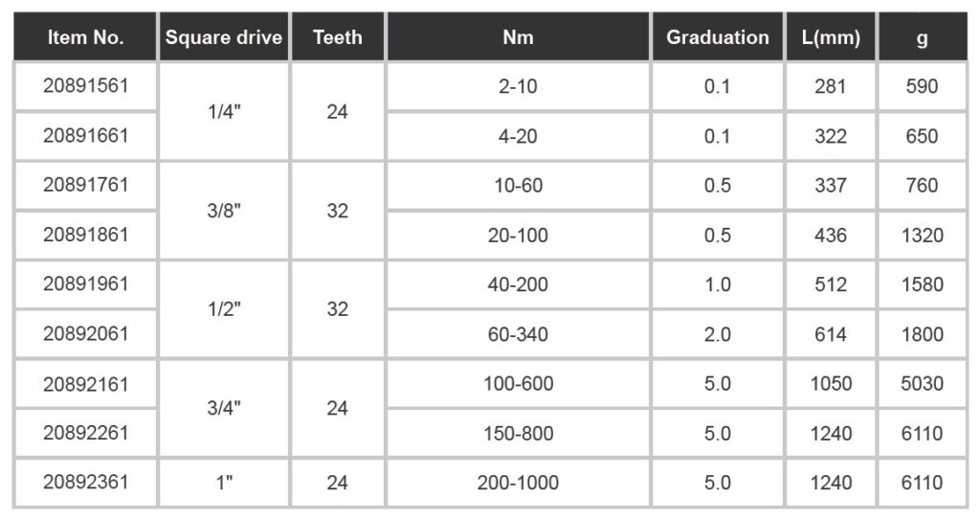Click the 2-10 Nm range cell
Viewport: 980px width, 520px height.
point(518,86)
